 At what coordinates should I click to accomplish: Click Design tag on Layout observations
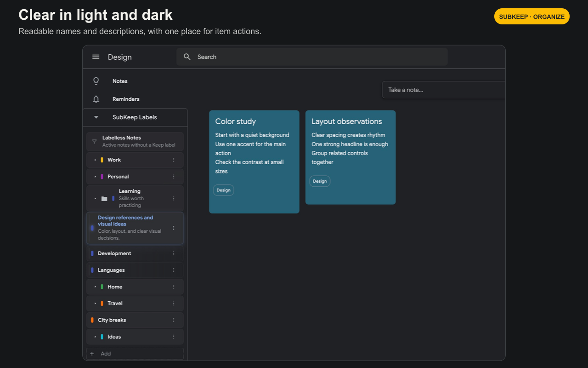click(x=320, y=181)
